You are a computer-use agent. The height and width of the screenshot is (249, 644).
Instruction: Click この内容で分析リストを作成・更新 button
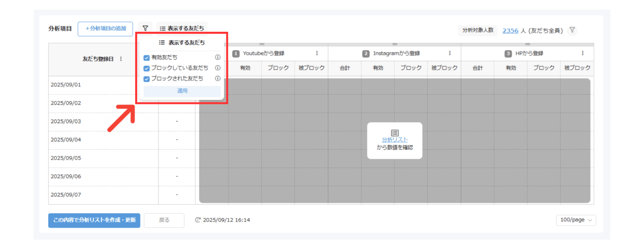pyautogui.click(x=94, y=220)
